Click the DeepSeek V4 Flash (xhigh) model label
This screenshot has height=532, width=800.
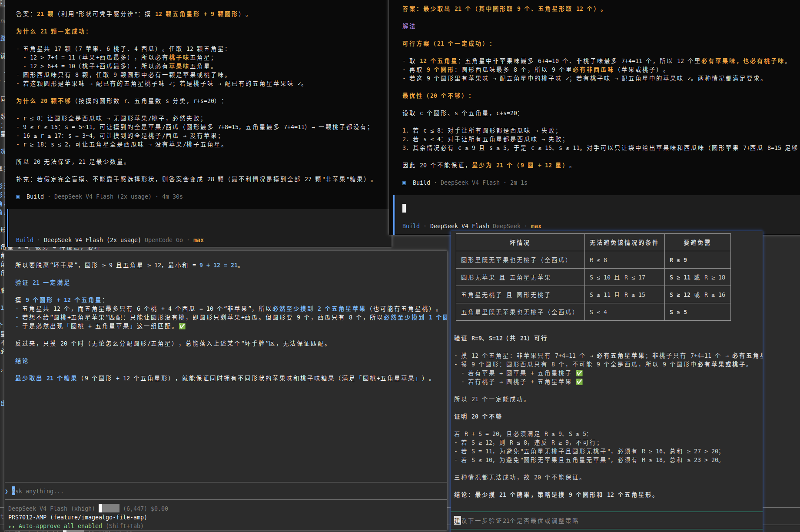(51, 509)
